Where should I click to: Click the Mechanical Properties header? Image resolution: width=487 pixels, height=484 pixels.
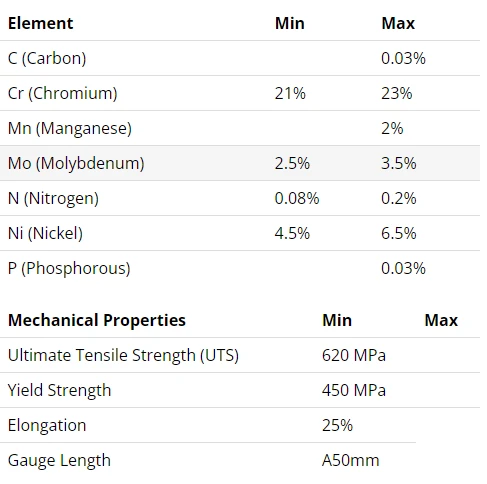(97, 320)
